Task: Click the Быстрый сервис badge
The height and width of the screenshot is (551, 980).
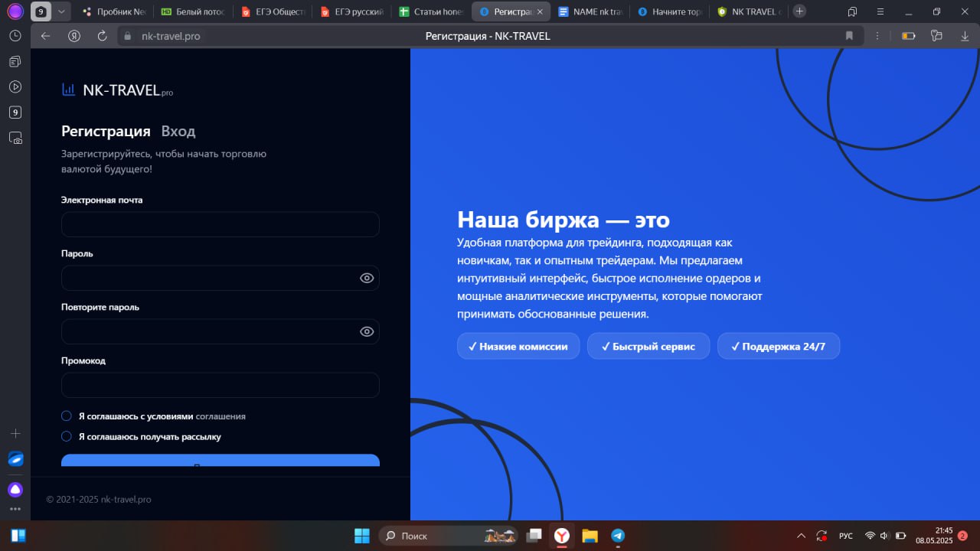Action: pyautogui.click(x=648, y=346)
